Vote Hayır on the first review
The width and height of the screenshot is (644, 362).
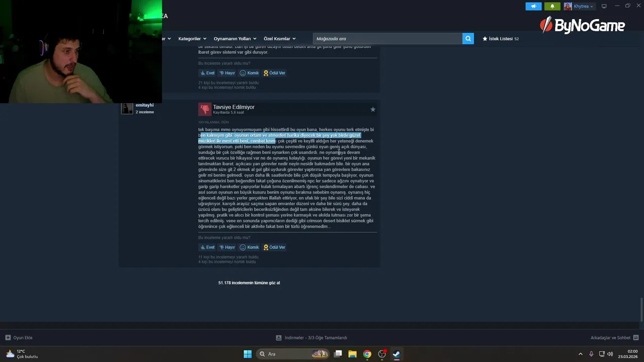227,73
